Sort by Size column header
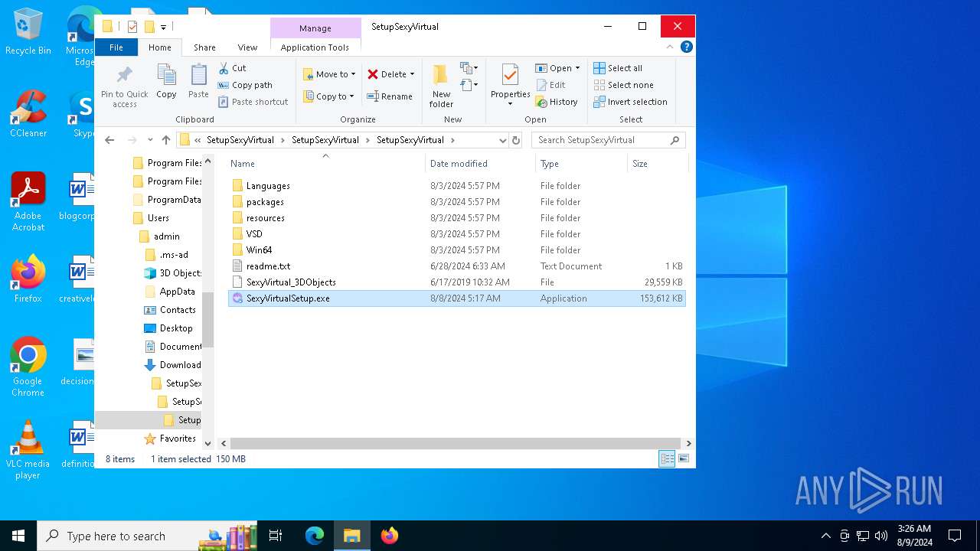This screenshot has width=980, height=551. pyautogui.click(x=640, y=164)
